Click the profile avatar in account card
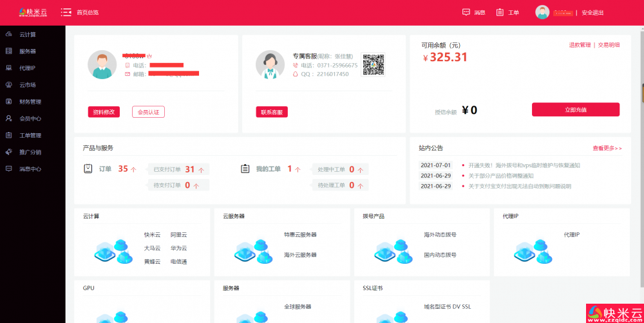The width and height of the screenshot is (644, 323). point(102,64)
